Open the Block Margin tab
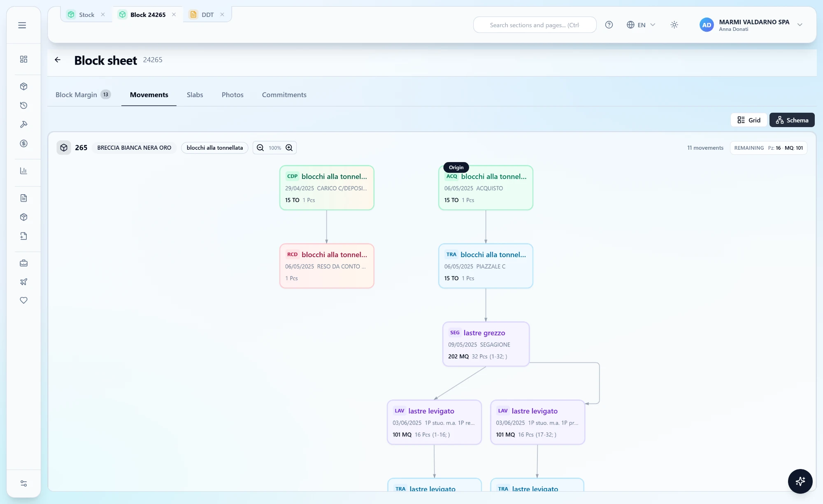 pos(83,95)
